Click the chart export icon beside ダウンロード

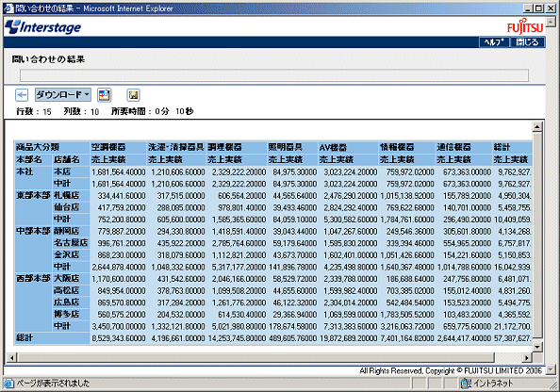pyautogui.click(x=105, y=95)
